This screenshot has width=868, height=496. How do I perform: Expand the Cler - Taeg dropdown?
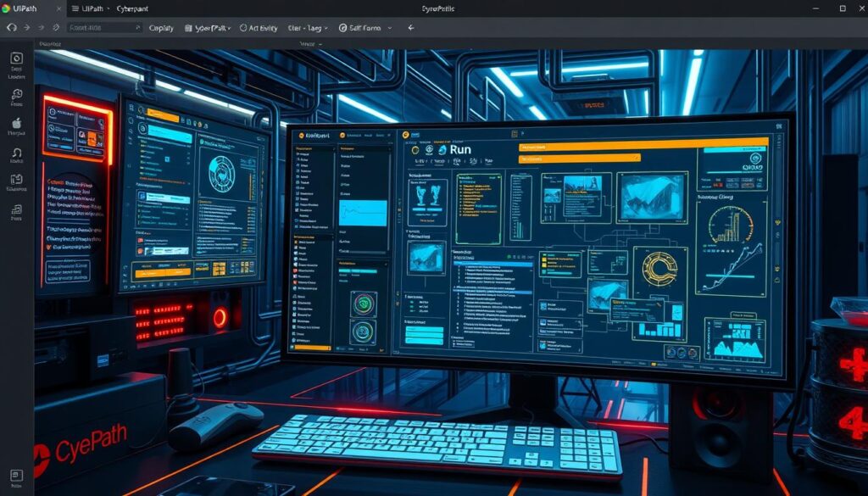[308, 28]
